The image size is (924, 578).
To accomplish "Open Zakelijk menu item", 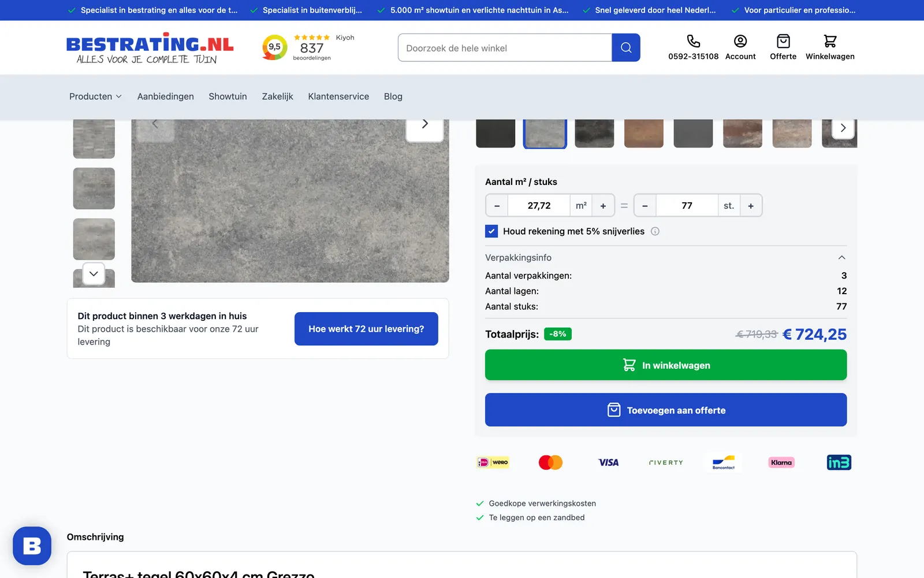I will [x=278, y=97].
